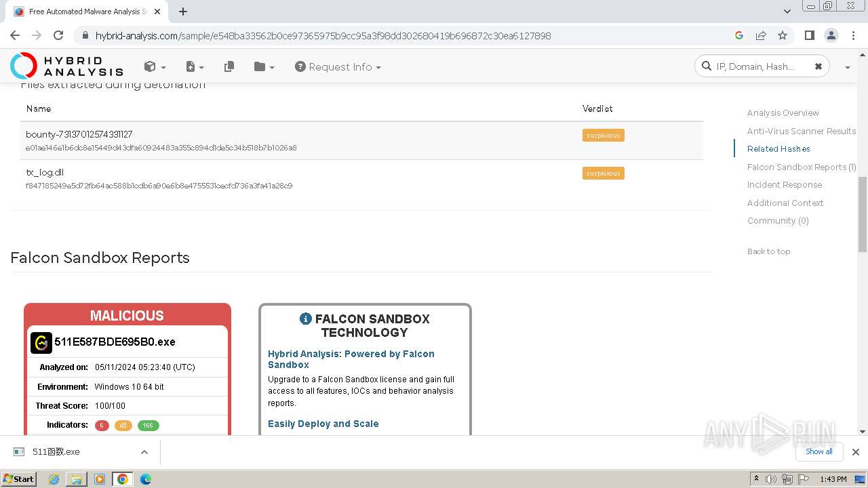The image size is (868, 488).
Task: Click the system clock 1:43 PM
Action: (x=833, y=479)
